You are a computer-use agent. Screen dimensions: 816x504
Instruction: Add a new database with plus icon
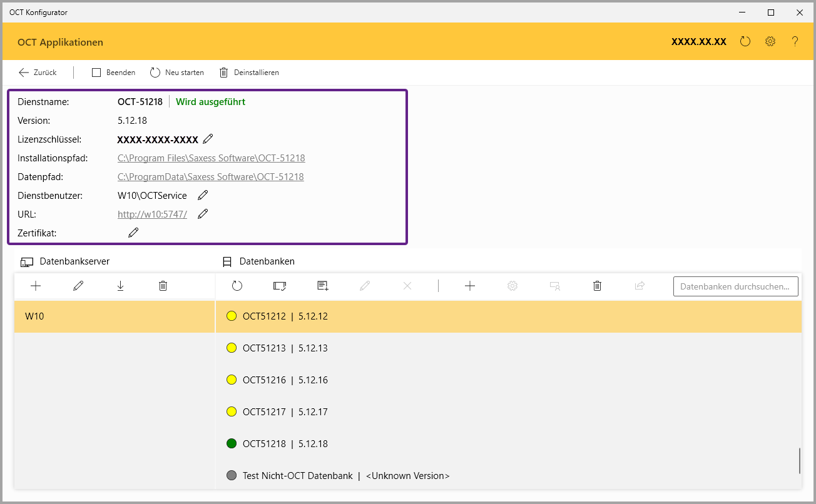coord(470,286)
